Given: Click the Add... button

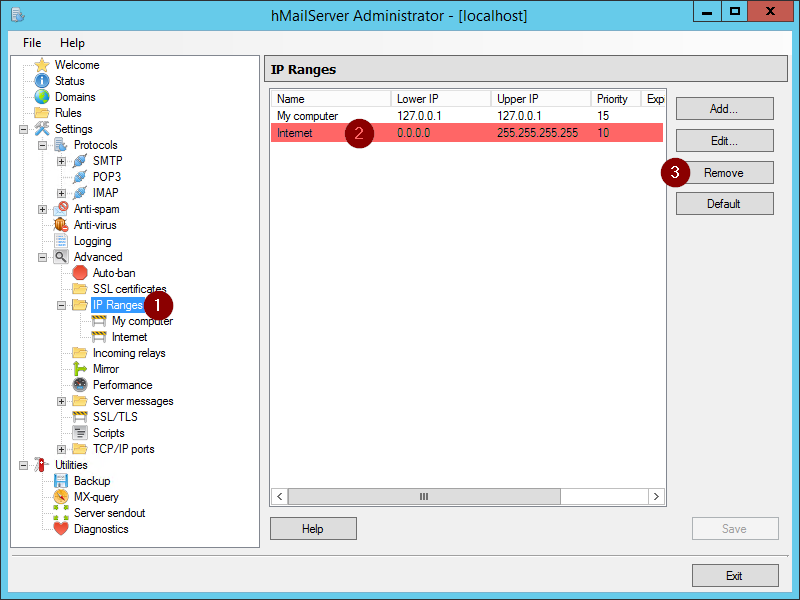Looking at the screenshot, I should (724, 109).
